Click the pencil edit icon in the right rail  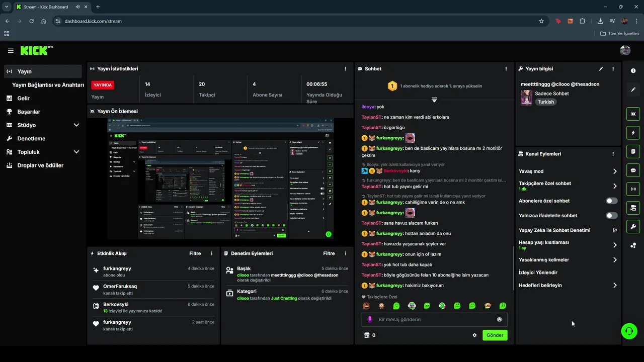[x=633, y=89]
